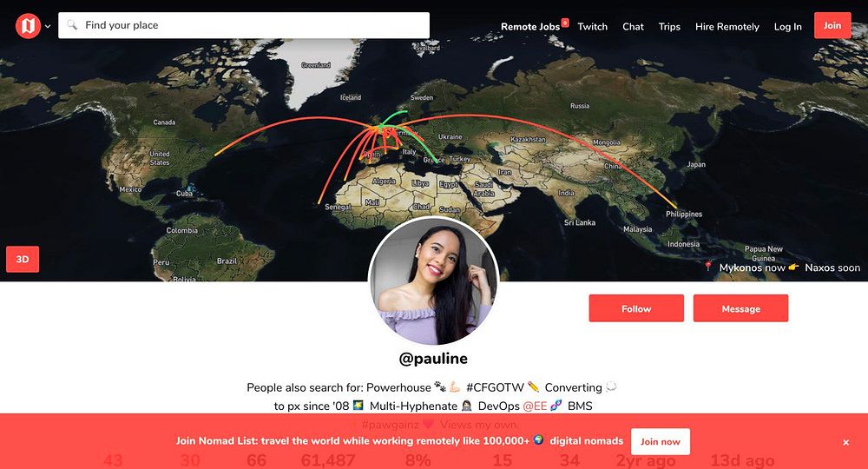
Task: Open the Trips page
Action: coord(669,27)
